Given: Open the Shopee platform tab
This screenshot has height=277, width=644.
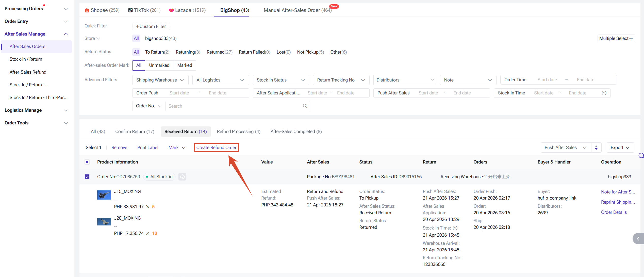Looking at the screenshot, I should click(102, 10).
